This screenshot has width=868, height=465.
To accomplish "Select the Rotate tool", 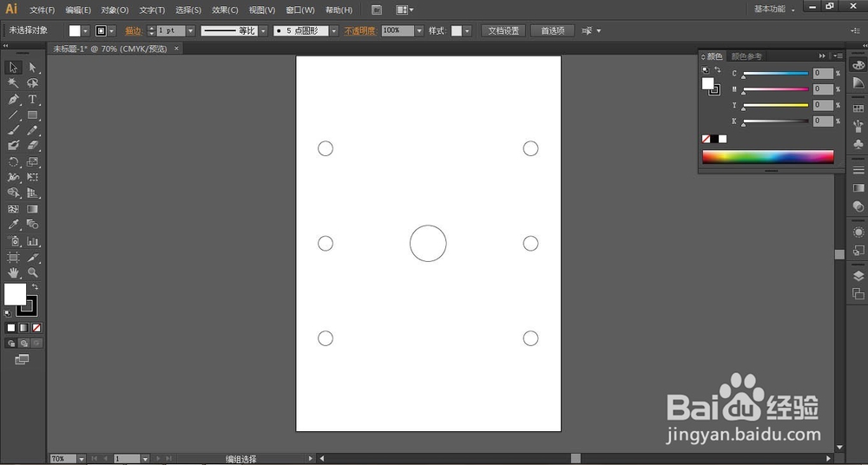I will coord(13,162).
